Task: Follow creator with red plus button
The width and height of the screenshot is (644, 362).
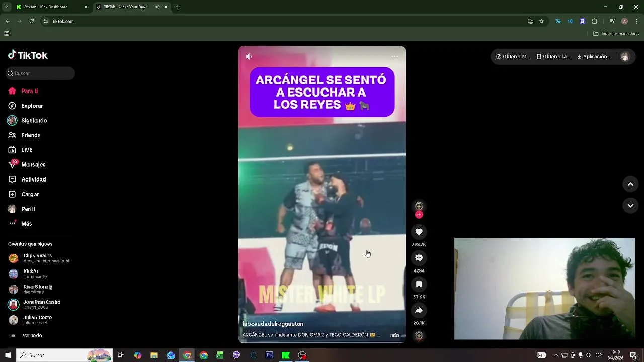Action: click(419, 215)
